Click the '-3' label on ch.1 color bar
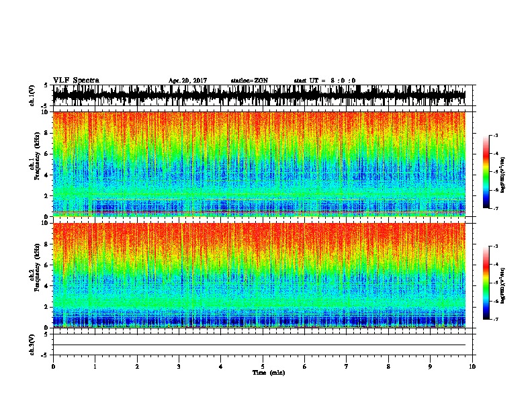532x411 pixels. tap(495, 135)
